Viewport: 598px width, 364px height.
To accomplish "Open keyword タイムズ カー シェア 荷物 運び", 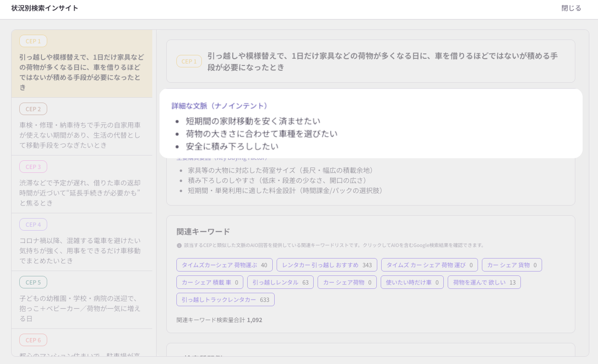I will (429, 265).
